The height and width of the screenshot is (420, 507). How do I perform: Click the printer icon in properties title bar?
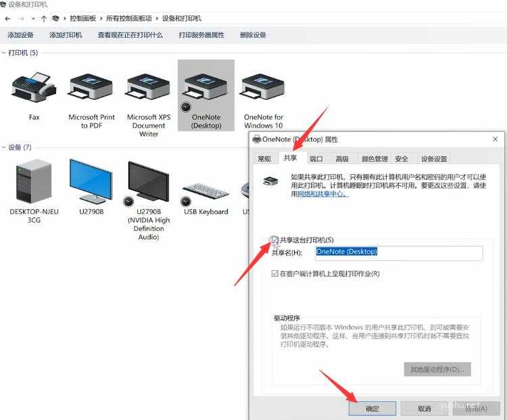click(x=257, y=139)
